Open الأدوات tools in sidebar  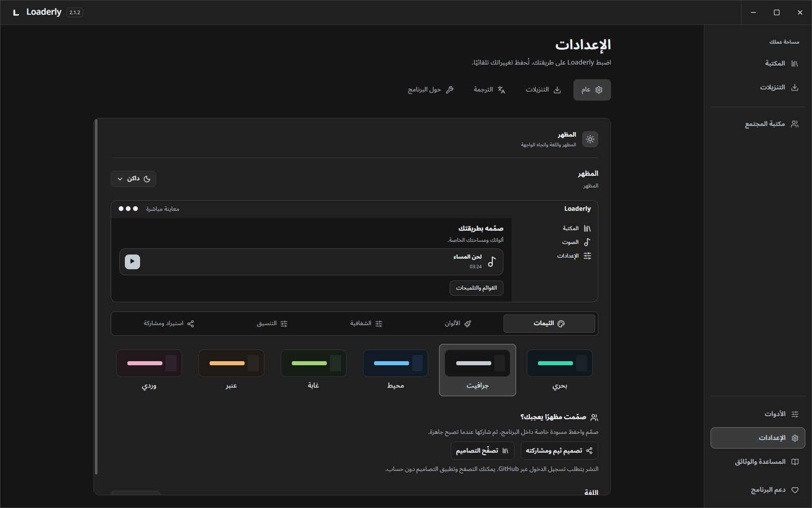coord(758,414)
